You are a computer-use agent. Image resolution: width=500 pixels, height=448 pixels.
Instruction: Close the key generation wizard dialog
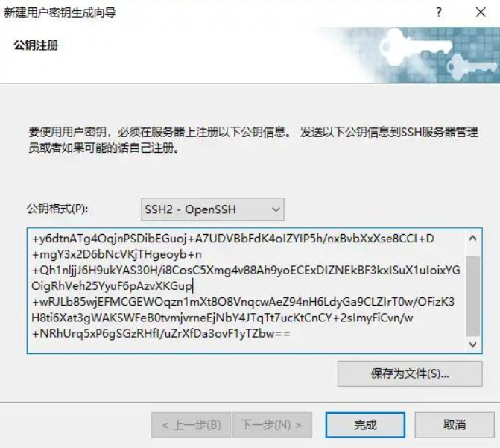481,13
